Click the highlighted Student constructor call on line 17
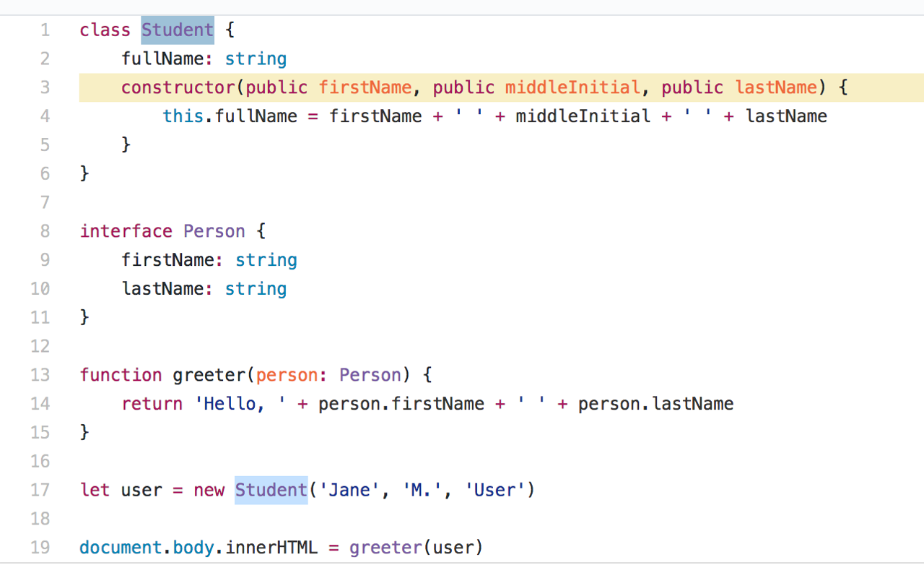Viewport: 924px width, 578px height. tap(271, 490)
